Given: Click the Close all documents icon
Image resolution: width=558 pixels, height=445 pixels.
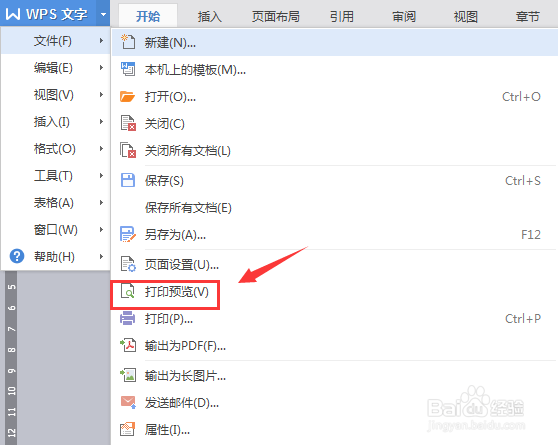Looking at the screenshot, I should [x=128, y=150].
